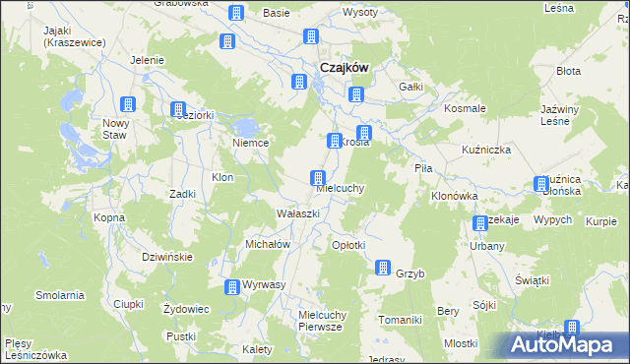
Task: Select the Piła village label
Action: pyautogui.click(x=423, y=168)
